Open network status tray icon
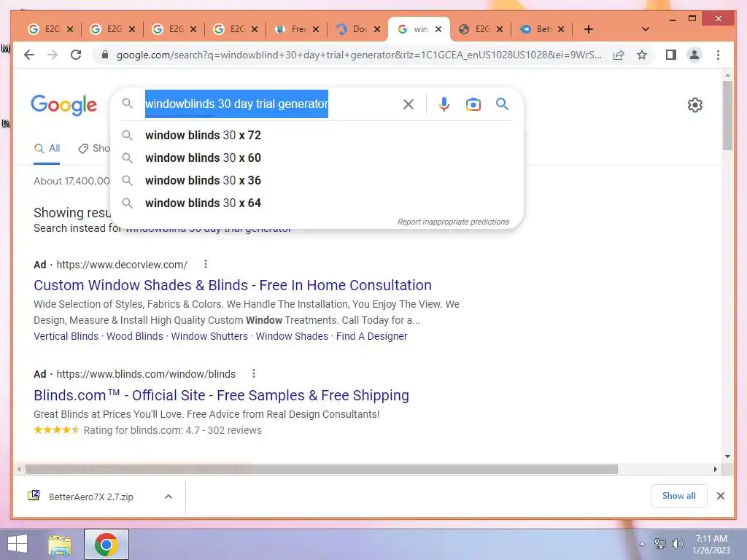The width and height of the screenshot is (747, 560). tap(659, 544)
